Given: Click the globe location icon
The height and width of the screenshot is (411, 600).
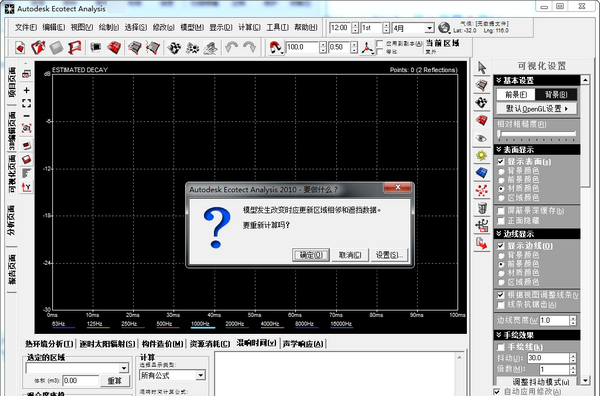Looking at the screenshot, I should [x=444, y=28].
